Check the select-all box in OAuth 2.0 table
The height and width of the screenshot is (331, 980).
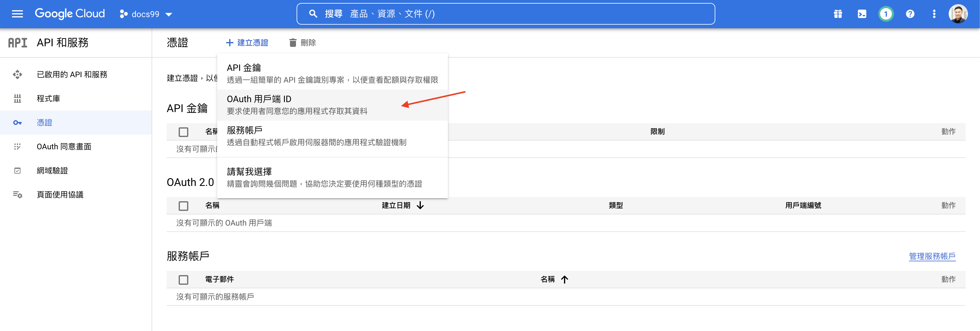click(183, 205)
